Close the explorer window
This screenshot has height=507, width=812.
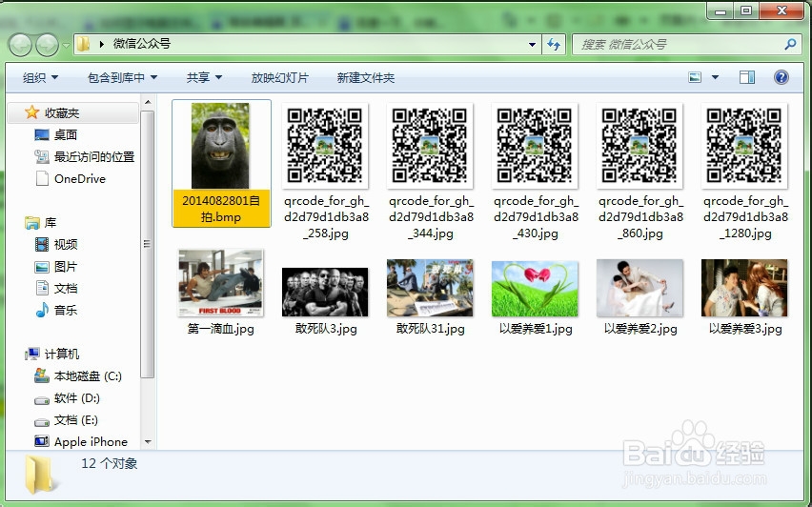pyautogui.click(x=782, y=10)
